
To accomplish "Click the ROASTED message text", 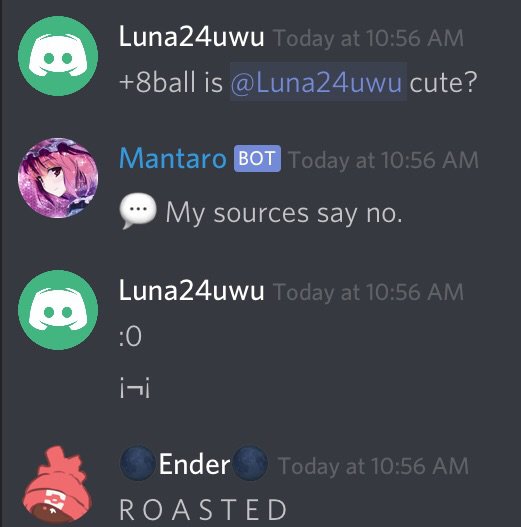I will point(203,510).
